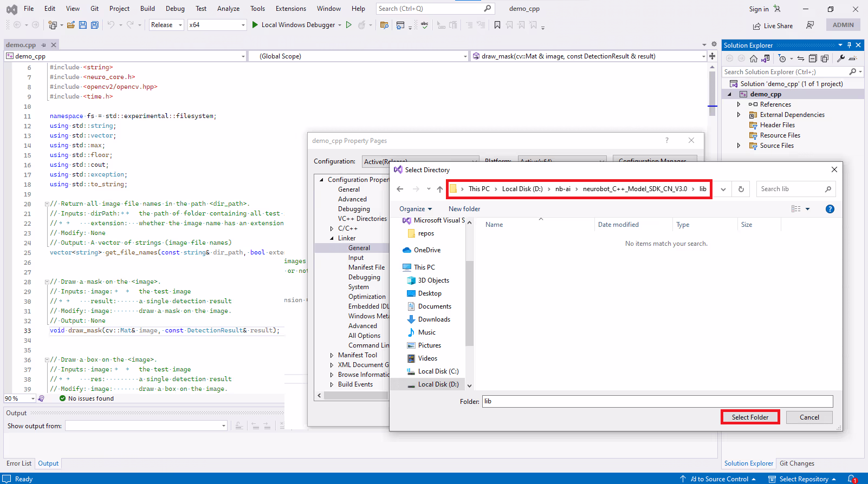Select Local Disk (C:) in navigation pane
868x484 pixels.
[432, 371]
